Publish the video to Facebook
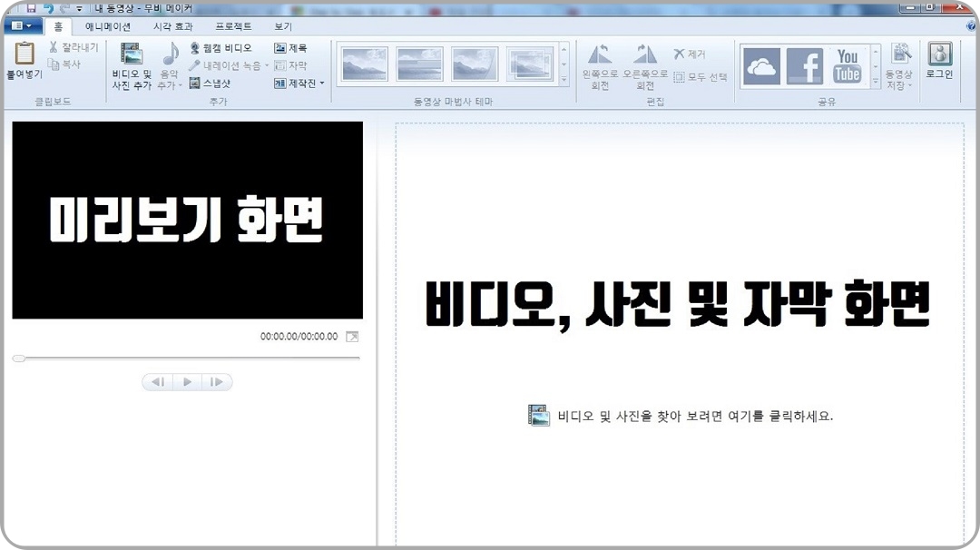 point(806,65)
